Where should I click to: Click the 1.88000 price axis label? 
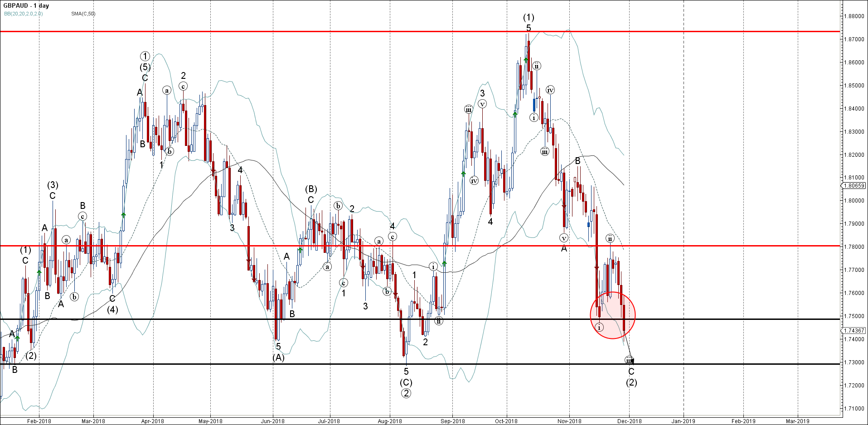854,16
